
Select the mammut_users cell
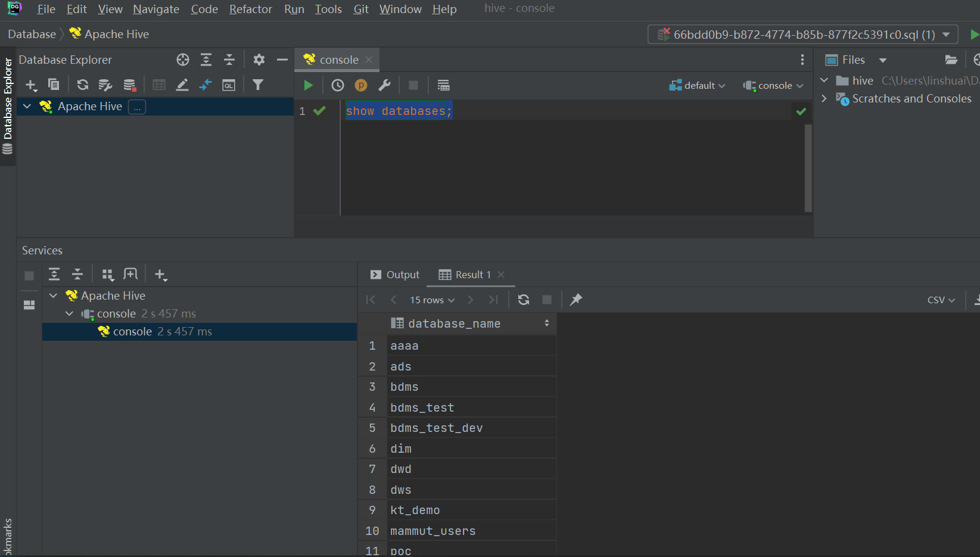(471, 531)
